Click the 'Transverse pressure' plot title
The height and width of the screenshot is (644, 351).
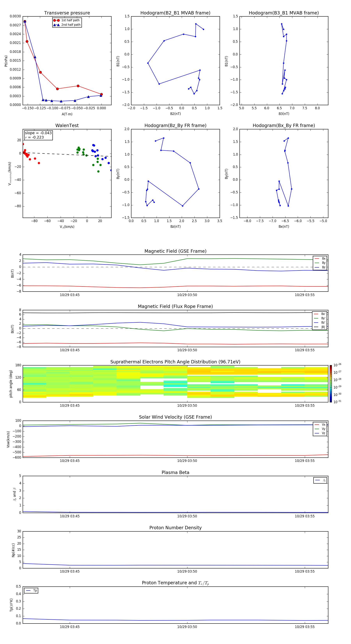point(67,13)
